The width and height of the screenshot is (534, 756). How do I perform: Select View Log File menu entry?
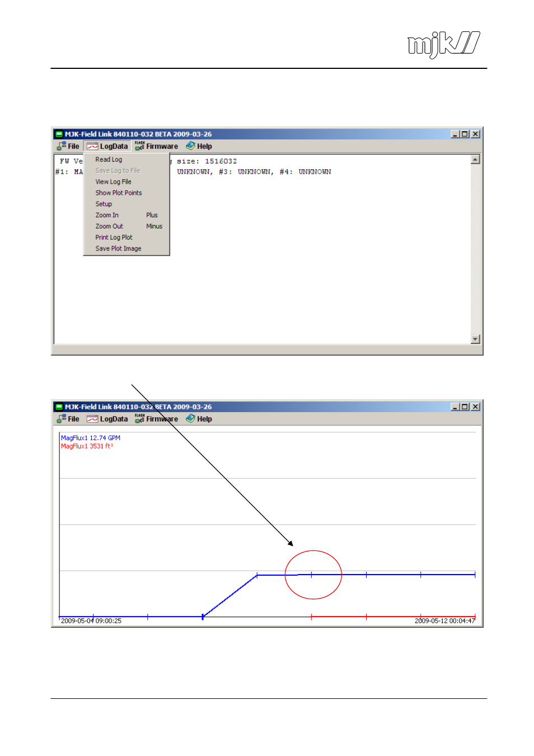tap(113, 182)
